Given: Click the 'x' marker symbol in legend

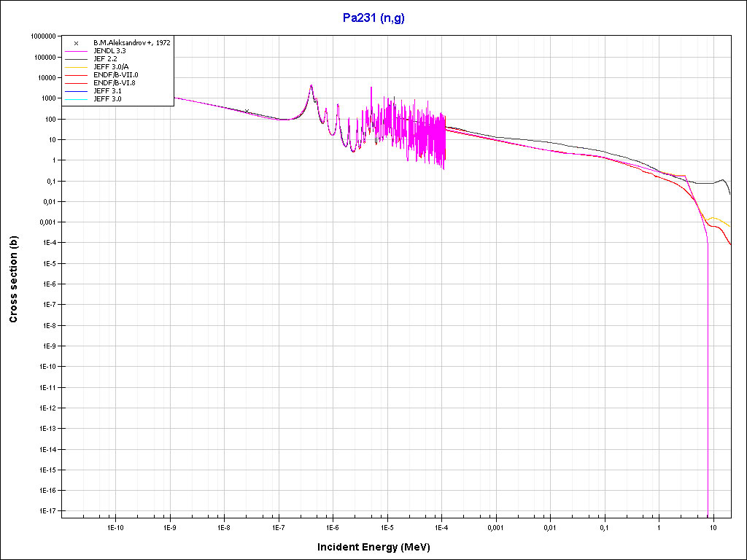Looking at the screenshot, I should (76, 43).
